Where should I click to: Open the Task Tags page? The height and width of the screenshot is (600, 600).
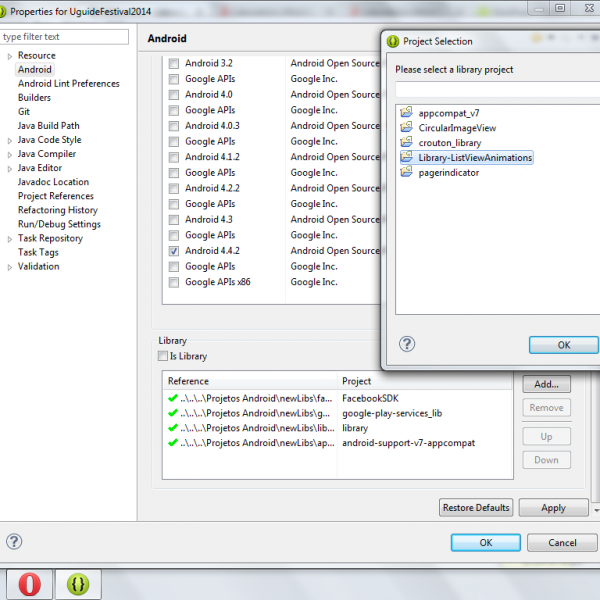coord(38,252)
